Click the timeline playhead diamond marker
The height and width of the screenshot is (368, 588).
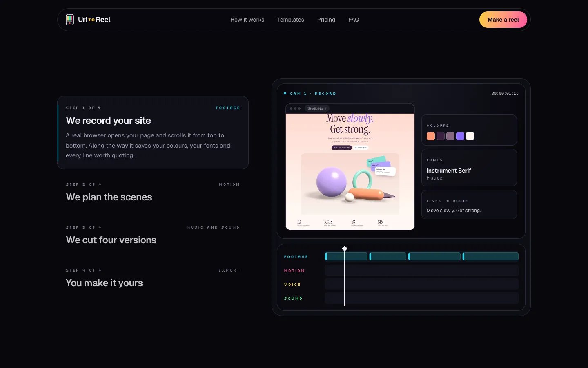345,249
